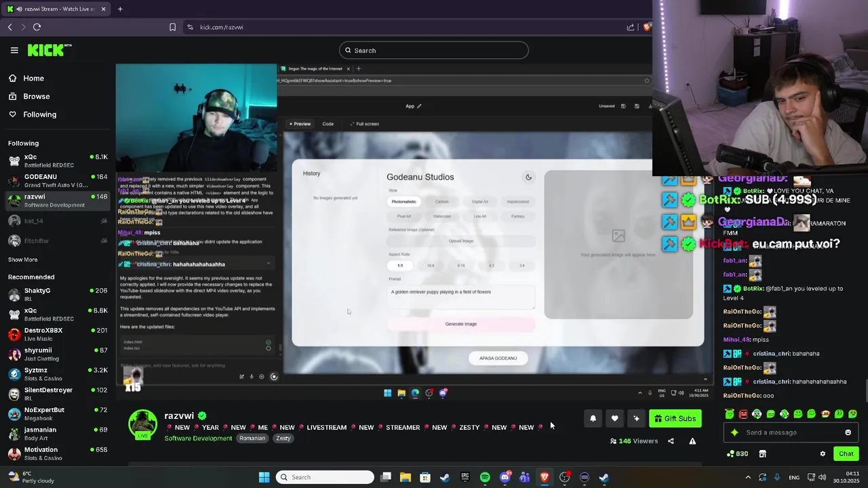Screen dimensions: 868x488
Task: Open chat settings gear
Action: coord(823,454)
